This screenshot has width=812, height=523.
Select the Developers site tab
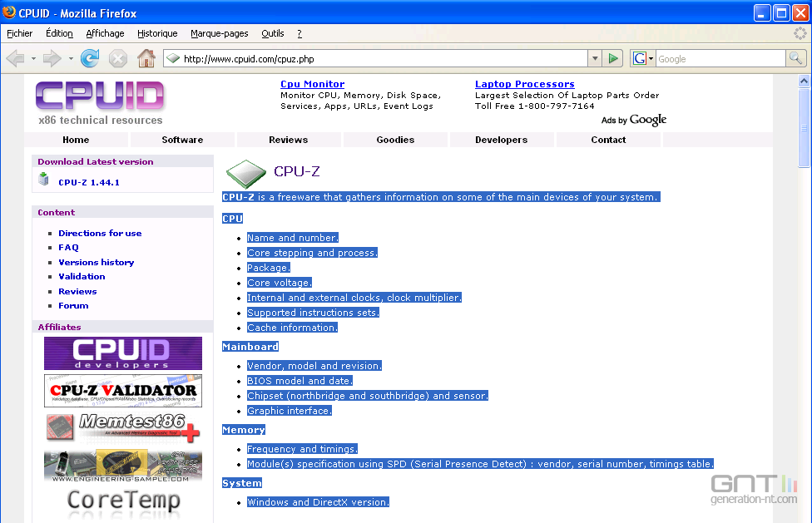click(502, 140)
